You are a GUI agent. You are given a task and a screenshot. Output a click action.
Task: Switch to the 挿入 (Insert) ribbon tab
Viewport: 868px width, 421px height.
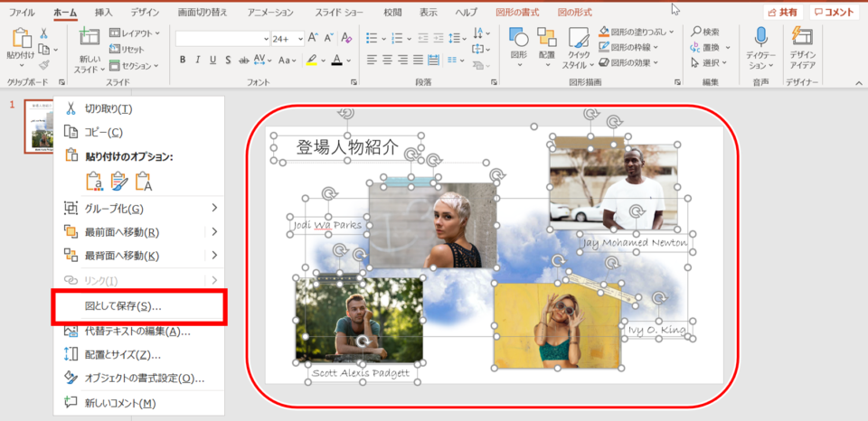[x=104, y=13]
